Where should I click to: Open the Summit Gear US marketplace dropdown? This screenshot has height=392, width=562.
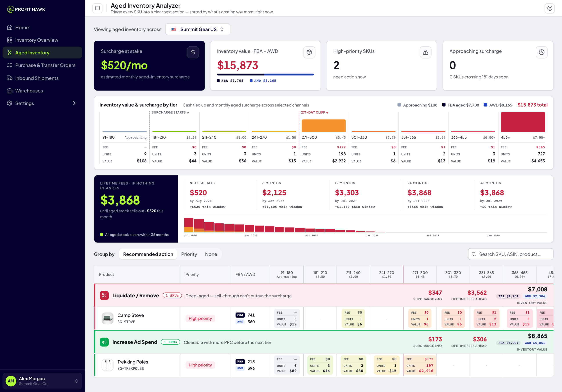[x=198, y=29]
